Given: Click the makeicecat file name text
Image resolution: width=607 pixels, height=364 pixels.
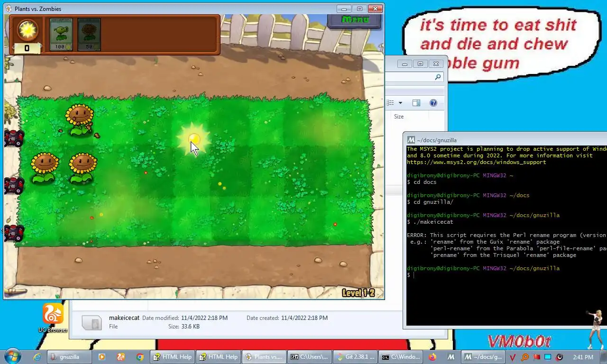Looking at the screenshot, I should point(124,318).
